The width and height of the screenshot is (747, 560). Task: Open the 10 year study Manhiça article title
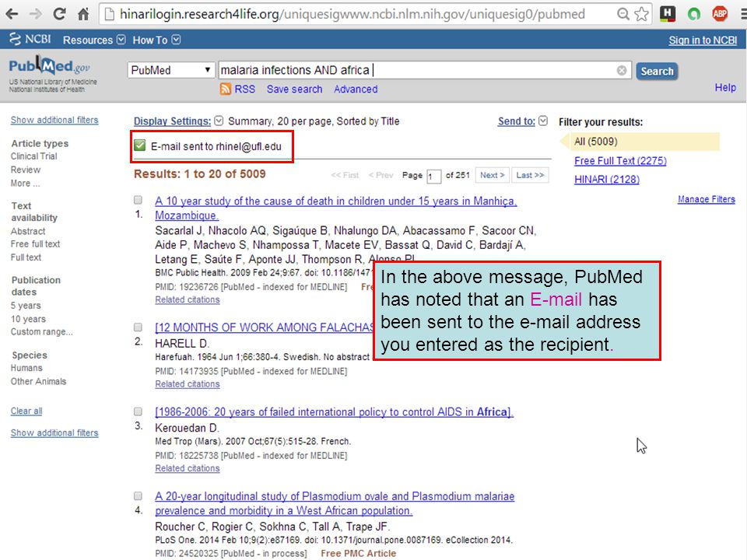(x=336, y=208)
